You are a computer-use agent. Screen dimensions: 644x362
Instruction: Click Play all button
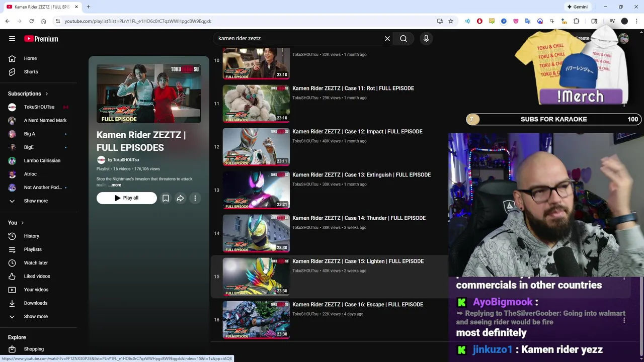coord(127,198)
